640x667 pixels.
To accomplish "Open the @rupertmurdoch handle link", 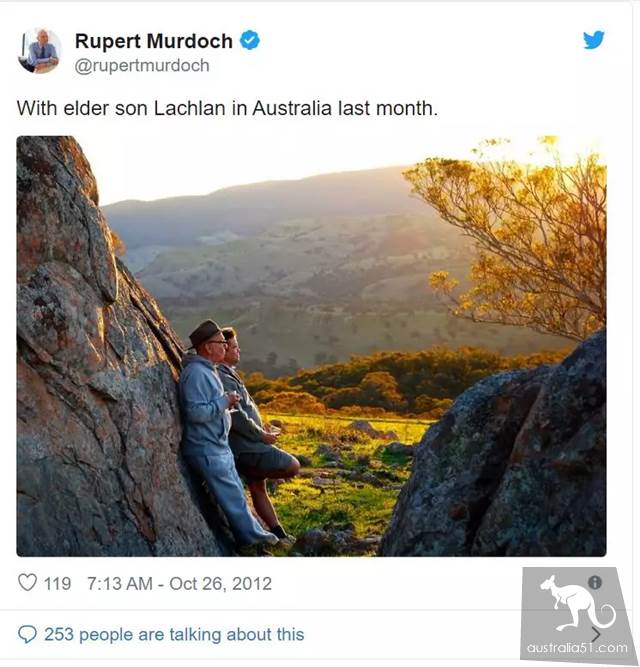I will coord(142,66).
